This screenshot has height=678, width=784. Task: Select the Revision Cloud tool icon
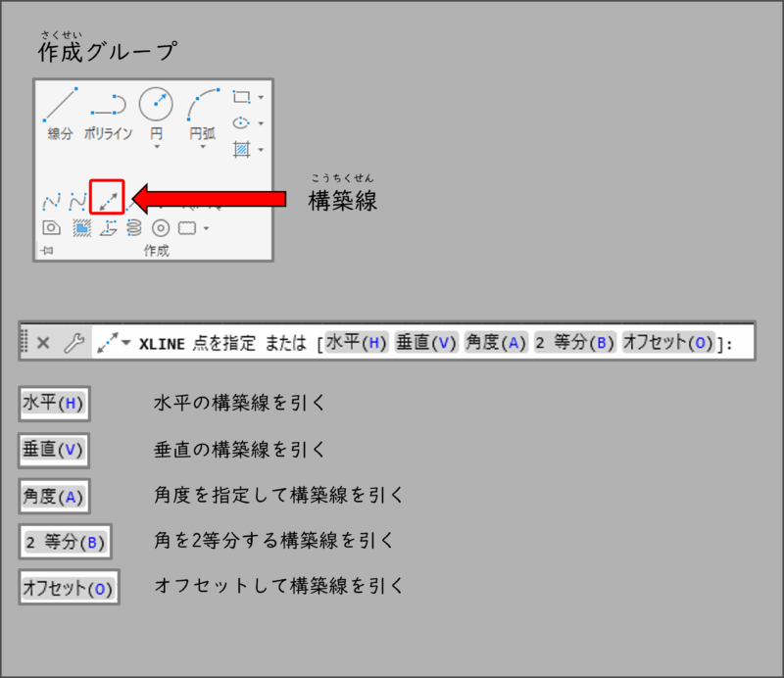187,228
